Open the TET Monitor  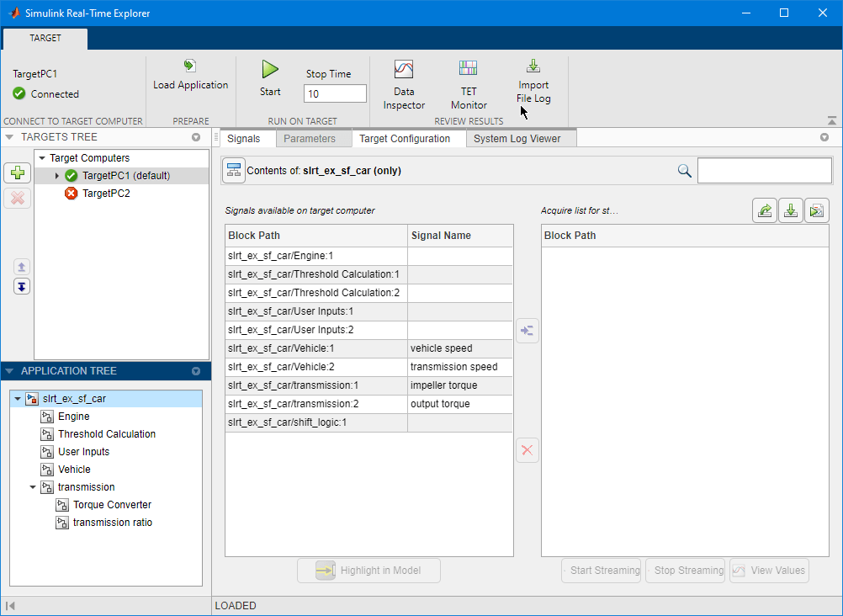click(468, 70)
